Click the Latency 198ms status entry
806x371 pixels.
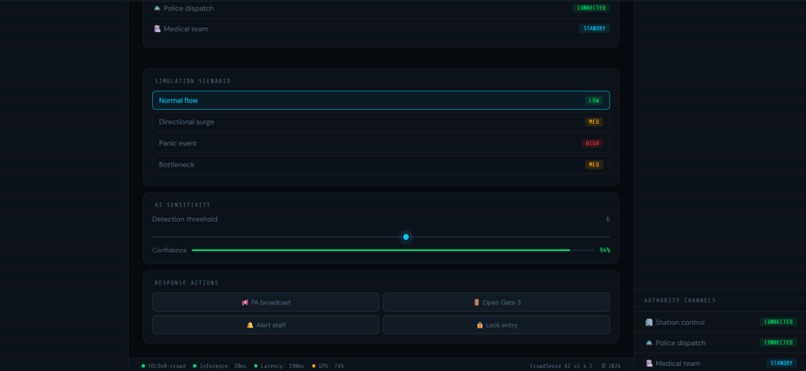[280, 366]
